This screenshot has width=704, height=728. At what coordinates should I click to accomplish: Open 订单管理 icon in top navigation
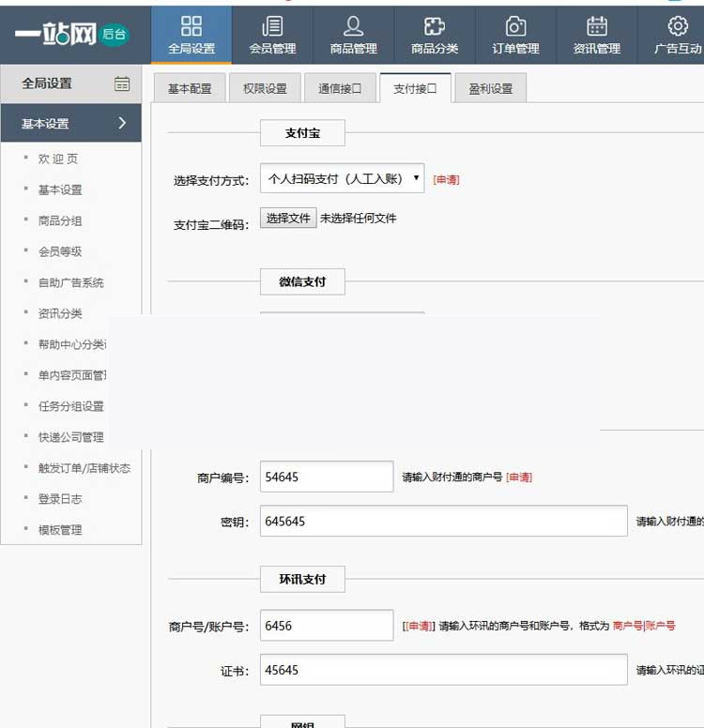tap(515, 26)
